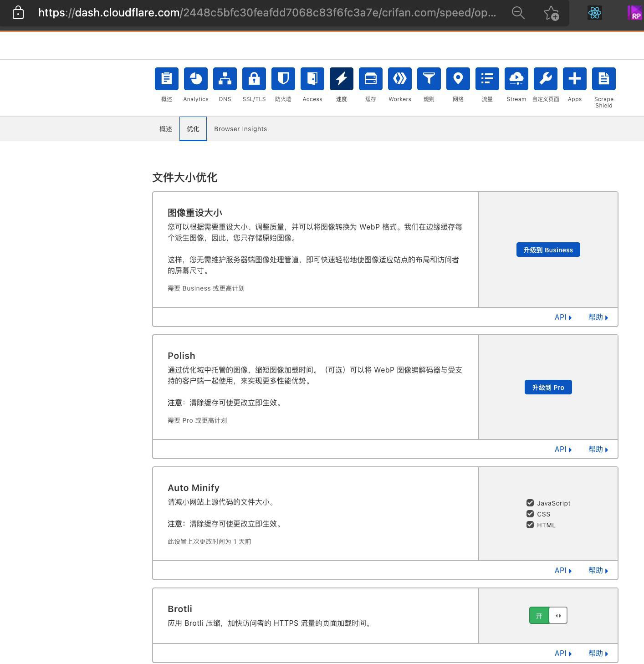Screen dimensions: 644x664
Task: Click the site lock icon in address bar
Action: click(x=18, y=12)
